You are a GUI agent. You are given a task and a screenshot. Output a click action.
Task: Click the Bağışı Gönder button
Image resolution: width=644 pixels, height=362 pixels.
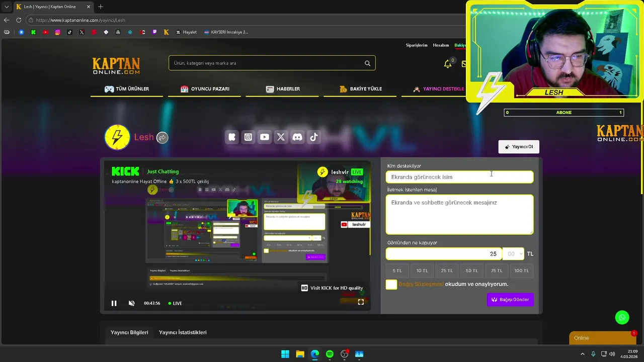pyautogui.click(x=510, y=300)
